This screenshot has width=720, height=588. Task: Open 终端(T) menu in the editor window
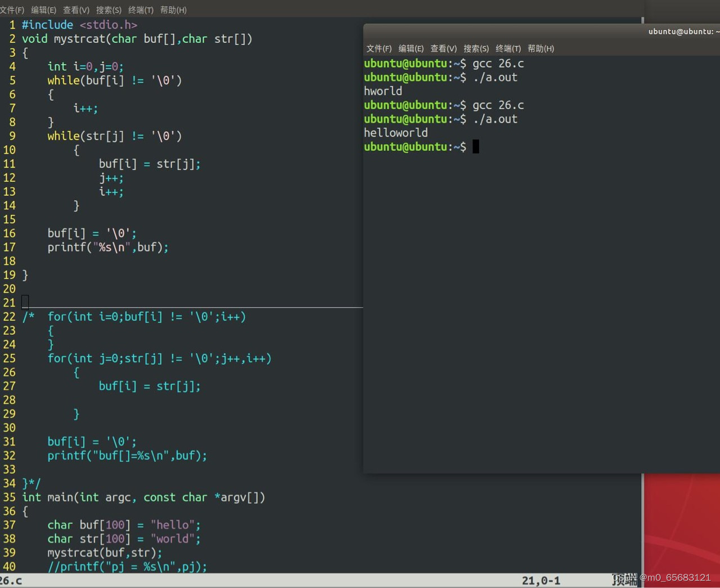click(141, 10)
